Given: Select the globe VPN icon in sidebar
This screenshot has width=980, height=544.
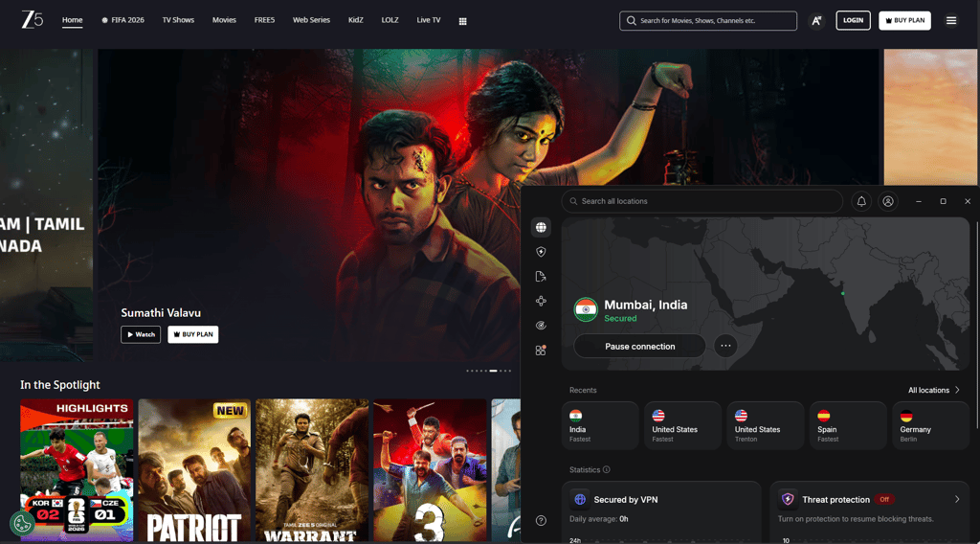Looking at the screenshot, I should (x=542, y=228).
